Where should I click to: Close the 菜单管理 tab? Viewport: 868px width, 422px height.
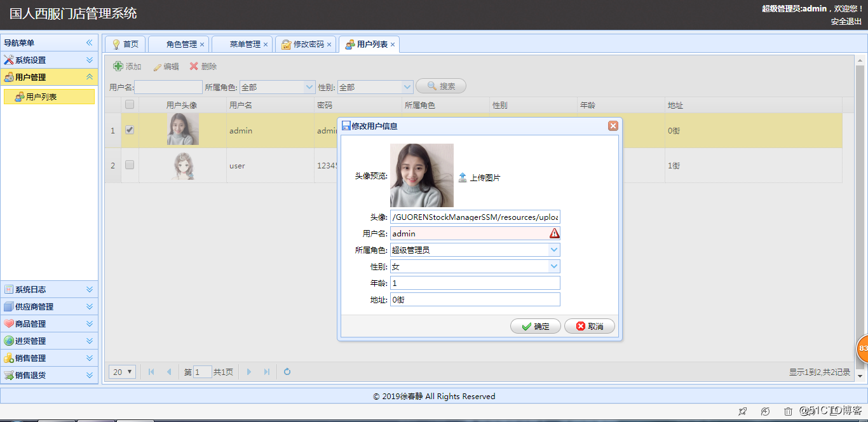[x=266, y=44]
